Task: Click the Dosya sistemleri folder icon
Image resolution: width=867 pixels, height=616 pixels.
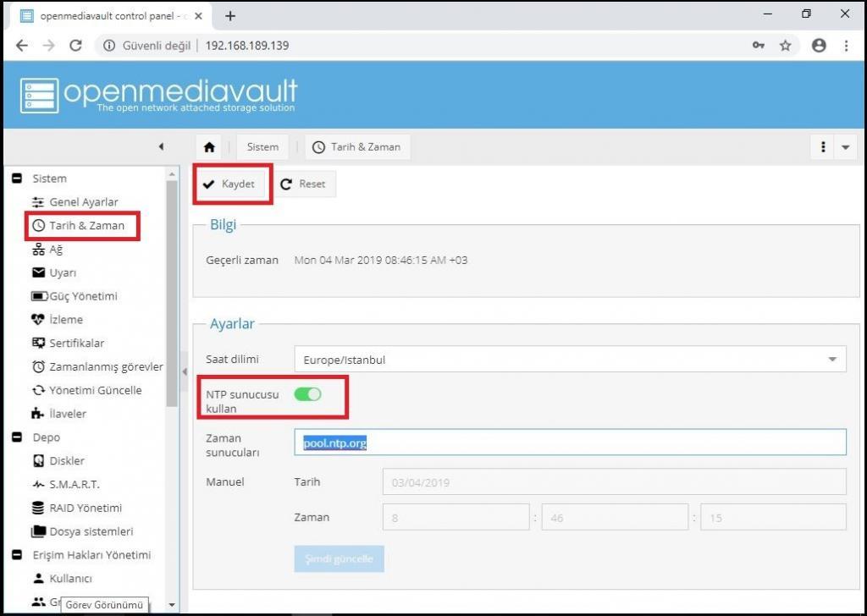Action: [38, 531]
